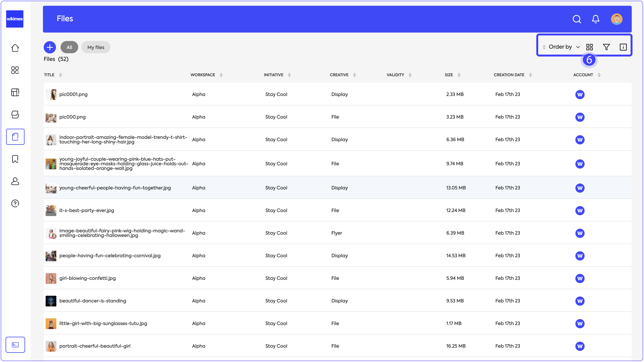The width and height of the screenshot is (644, 362).
Task: Go to Home in the sidebar
Action: click(x=15, y=48)
